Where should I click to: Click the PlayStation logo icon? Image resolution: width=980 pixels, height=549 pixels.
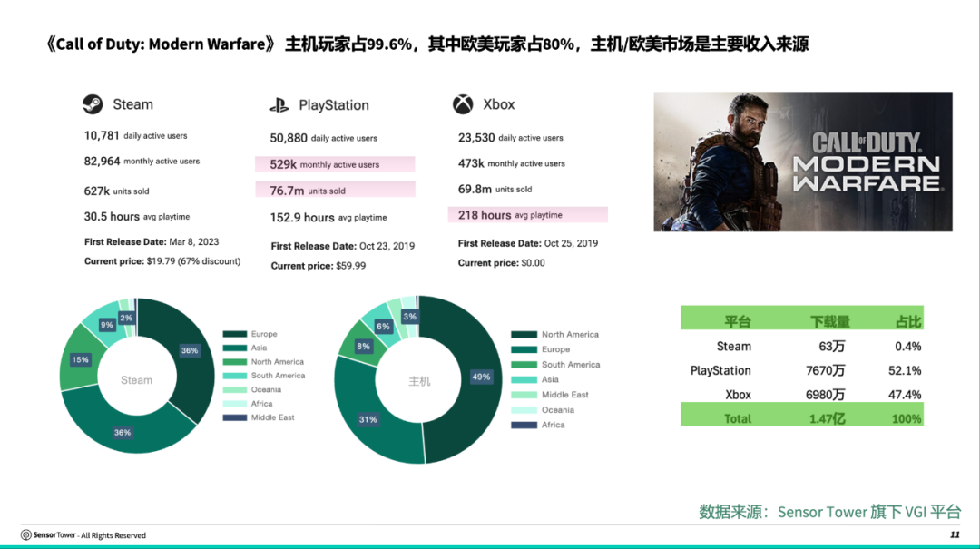(x=279, y=105)
